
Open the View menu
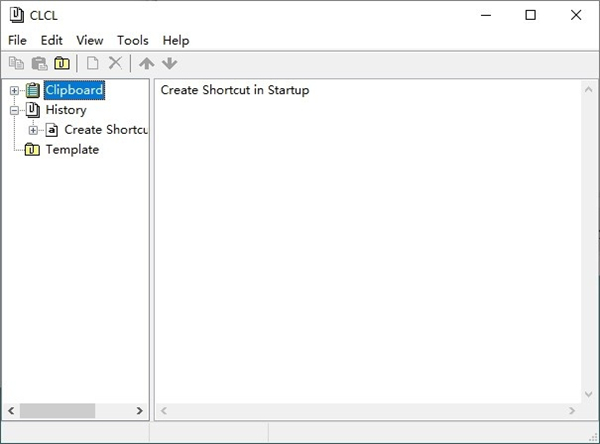pos(90,40)
